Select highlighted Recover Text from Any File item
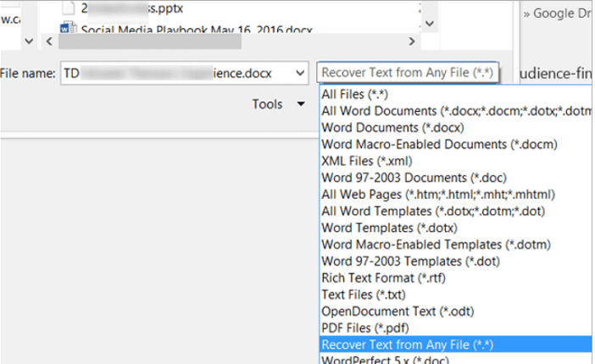 455,345
